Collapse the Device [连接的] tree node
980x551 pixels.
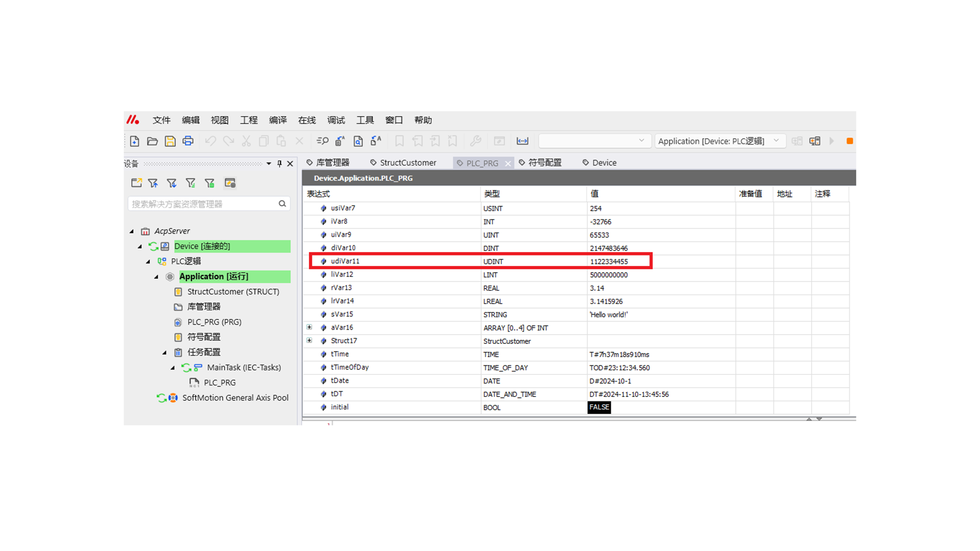pyautogui.click(x=140, y=246)
